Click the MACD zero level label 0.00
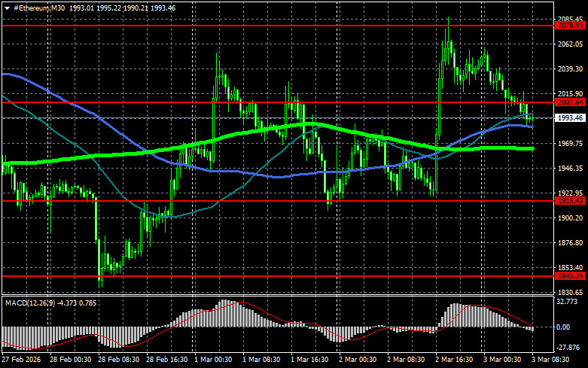Screen dimensions: 588x368 [x=563, y=327]
